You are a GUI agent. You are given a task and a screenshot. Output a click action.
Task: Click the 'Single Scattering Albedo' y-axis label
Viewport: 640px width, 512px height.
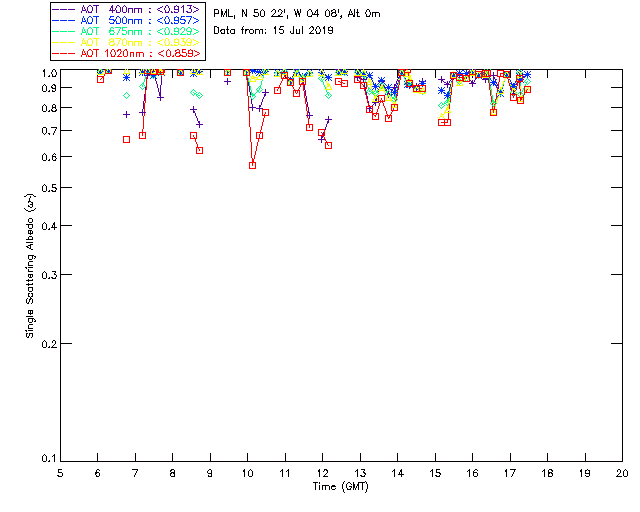coord(30,266)
